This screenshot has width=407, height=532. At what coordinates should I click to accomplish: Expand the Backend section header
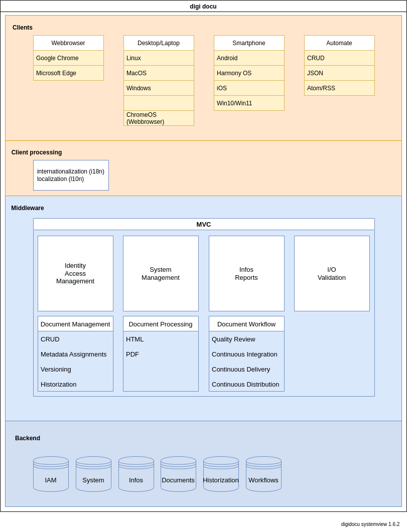click(x=28, y=438)
